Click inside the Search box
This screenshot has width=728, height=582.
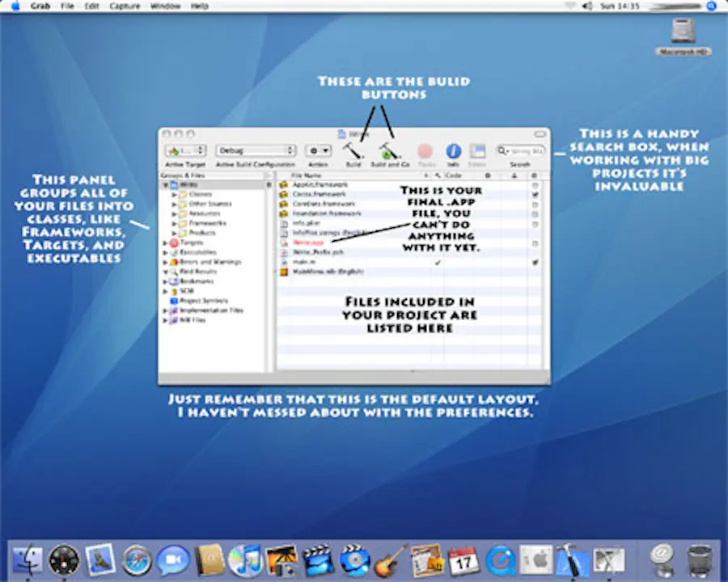(x=522, y=150)
